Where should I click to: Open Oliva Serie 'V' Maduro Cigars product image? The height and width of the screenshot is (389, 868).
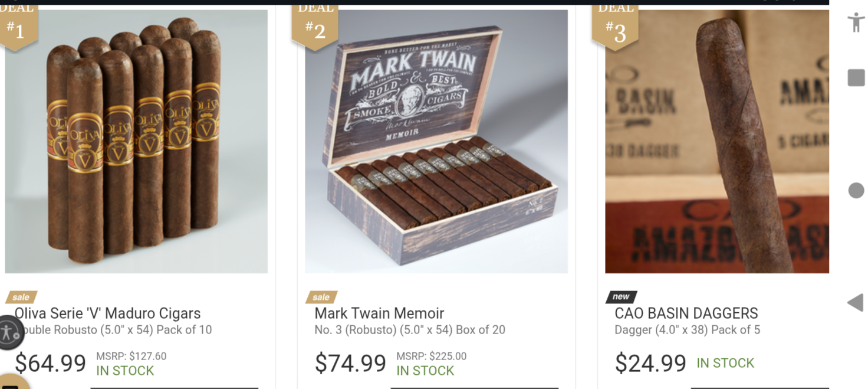coord(136,141)
